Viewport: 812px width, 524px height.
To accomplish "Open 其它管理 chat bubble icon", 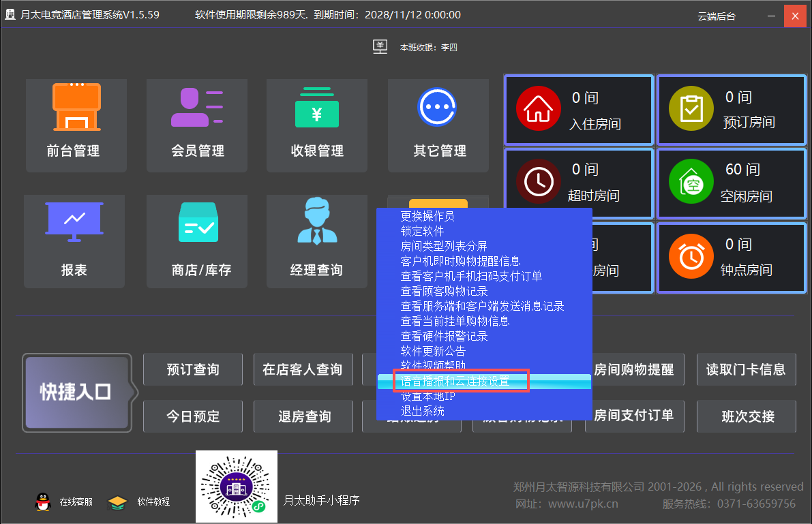I will pos(437,107).
